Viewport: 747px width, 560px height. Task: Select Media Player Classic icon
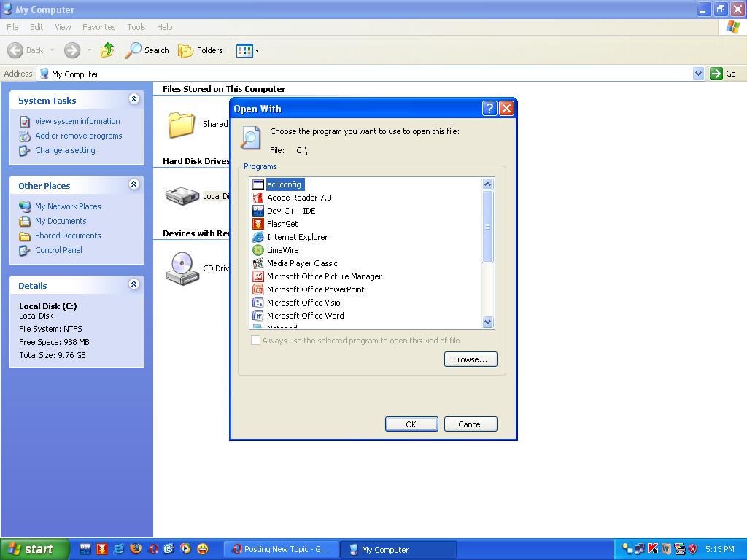click(x=258, y=262)
